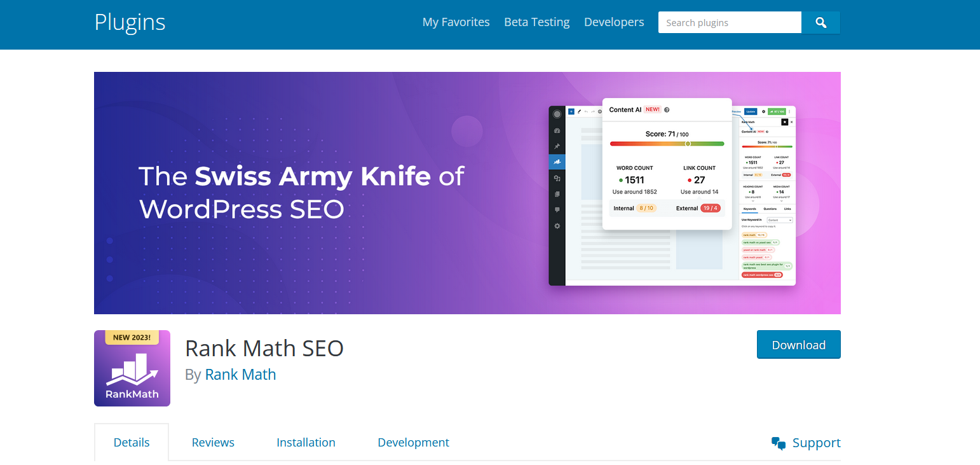Download the Rank Math SEO plugin

coord(798,345)
